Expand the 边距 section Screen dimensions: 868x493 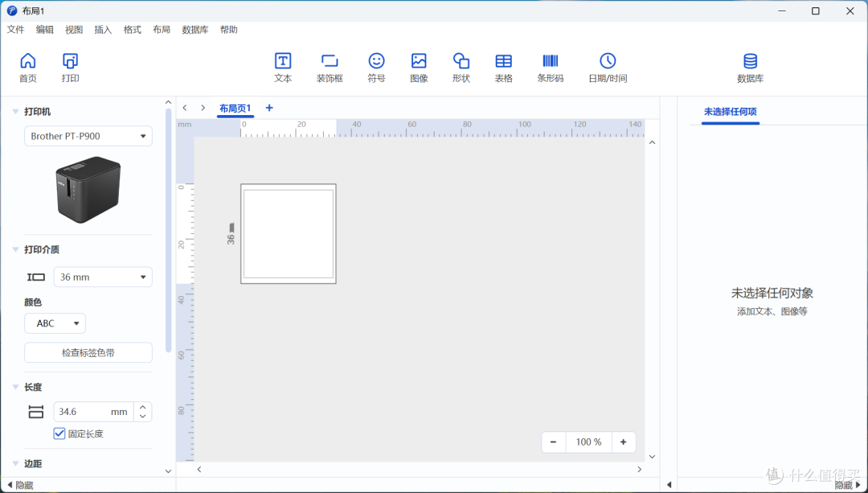(15, 463)
